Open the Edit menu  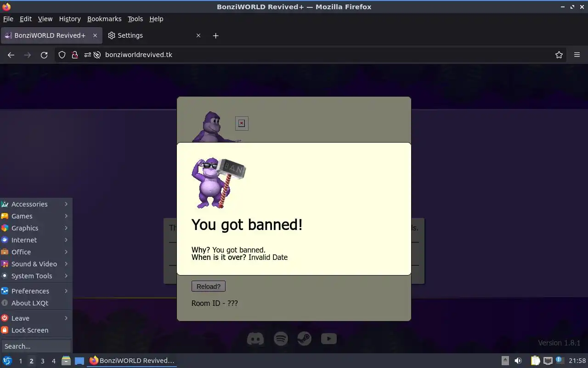26,19
